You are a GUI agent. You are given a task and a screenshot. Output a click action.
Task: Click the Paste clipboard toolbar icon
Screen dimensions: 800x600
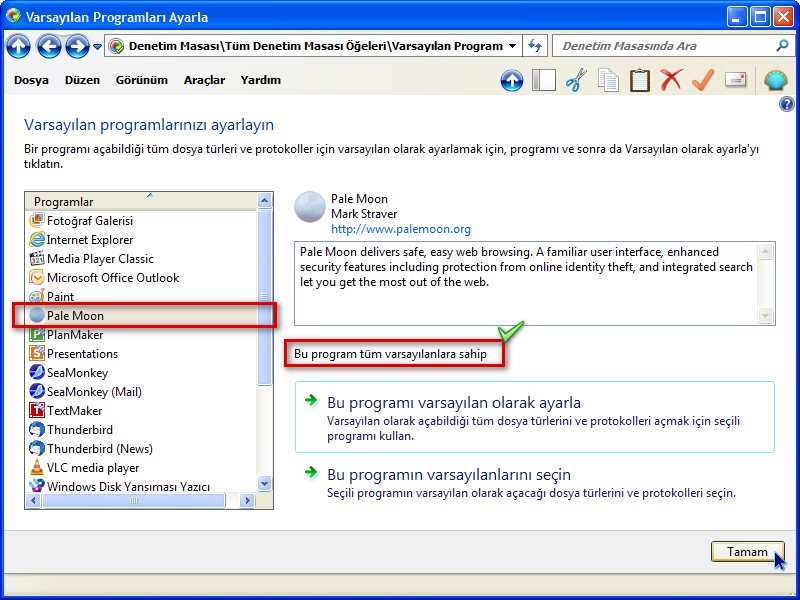click(x=640, y=80)
